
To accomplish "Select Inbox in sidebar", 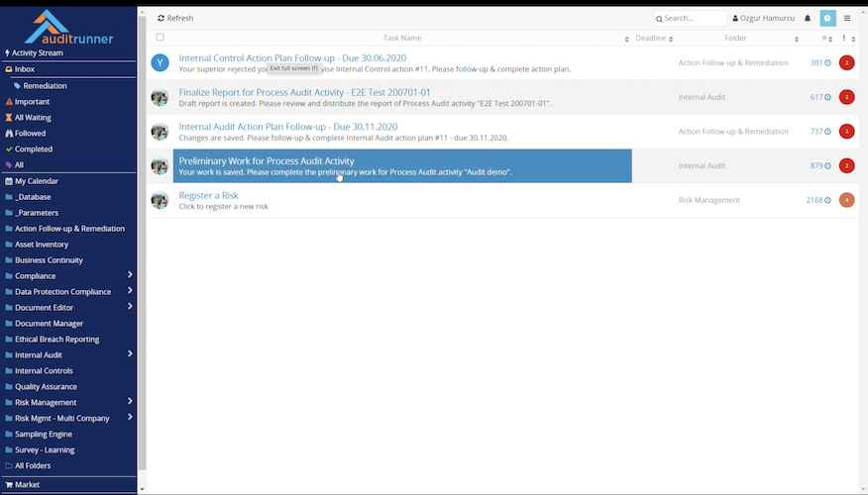I will [20, 69].
